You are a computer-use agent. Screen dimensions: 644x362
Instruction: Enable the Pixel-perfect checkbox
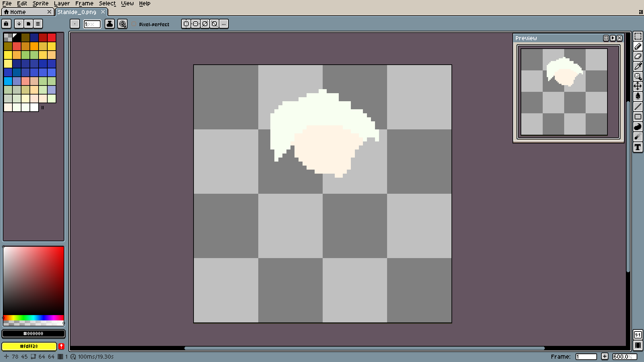coord(134,24)
